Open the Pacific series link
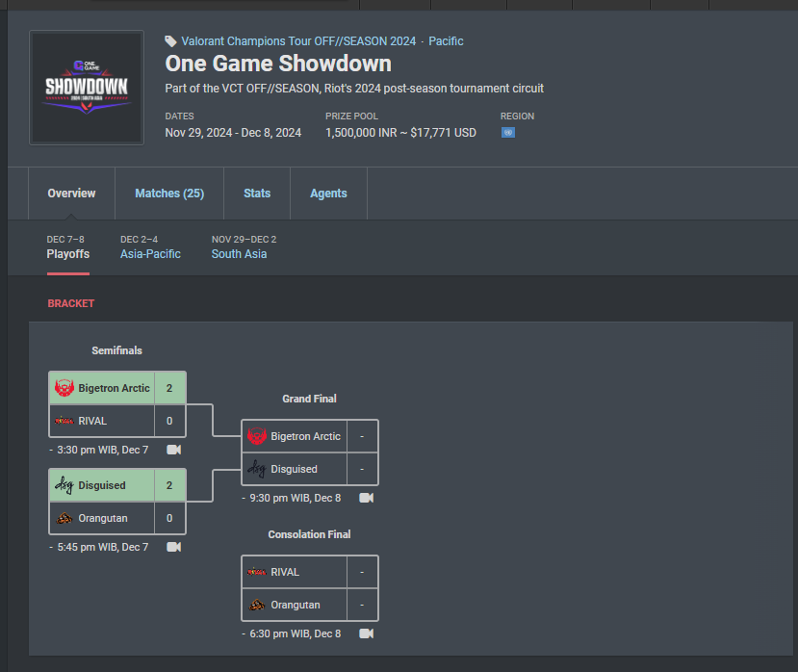 tap(446, 41)
